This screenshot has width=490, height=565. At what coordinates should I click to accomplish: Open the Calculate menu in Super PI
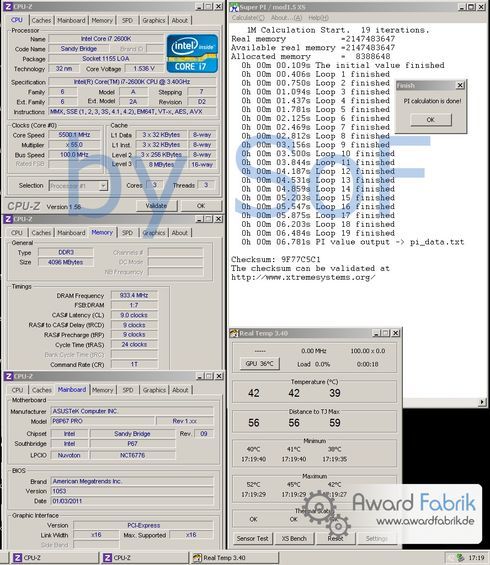click(248, 18)
